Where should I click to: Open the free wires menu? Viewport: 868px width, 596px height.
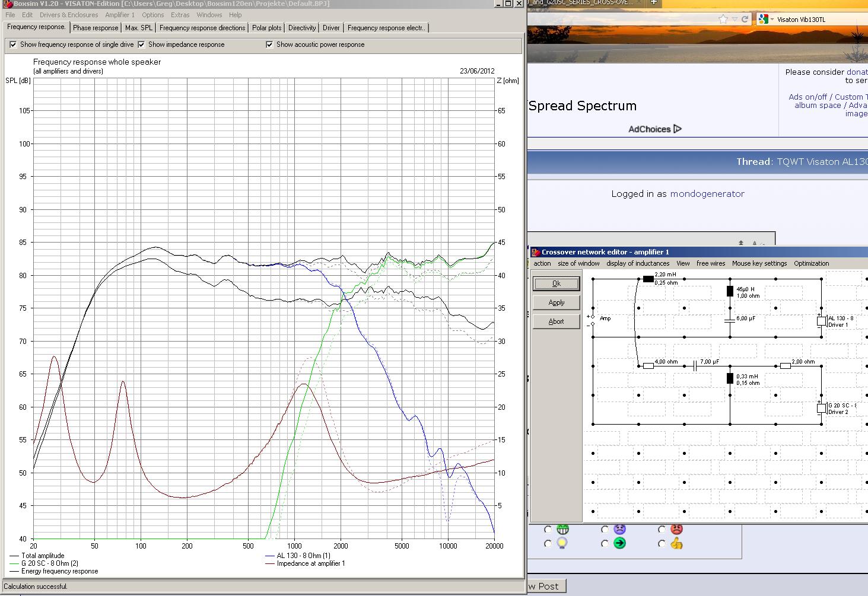tap(711, 263)
